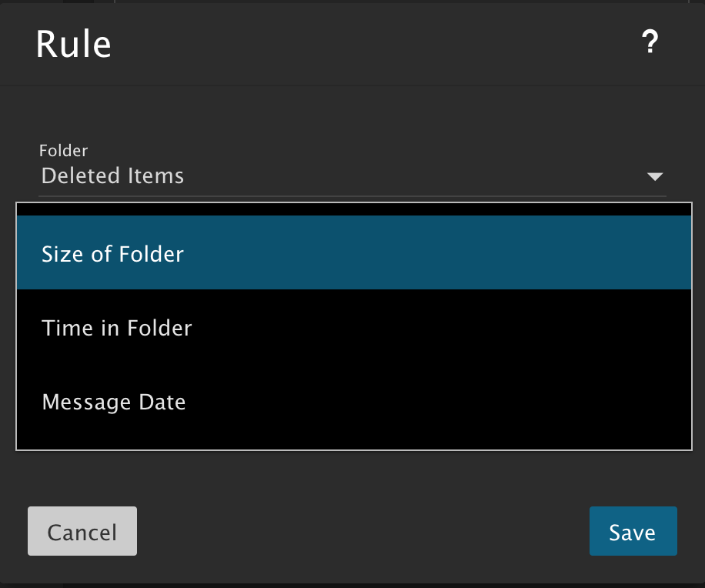This screenshot has width=705, height=588.
Task: Collapse the Folder combo box triangle
Action: point(654,177)
